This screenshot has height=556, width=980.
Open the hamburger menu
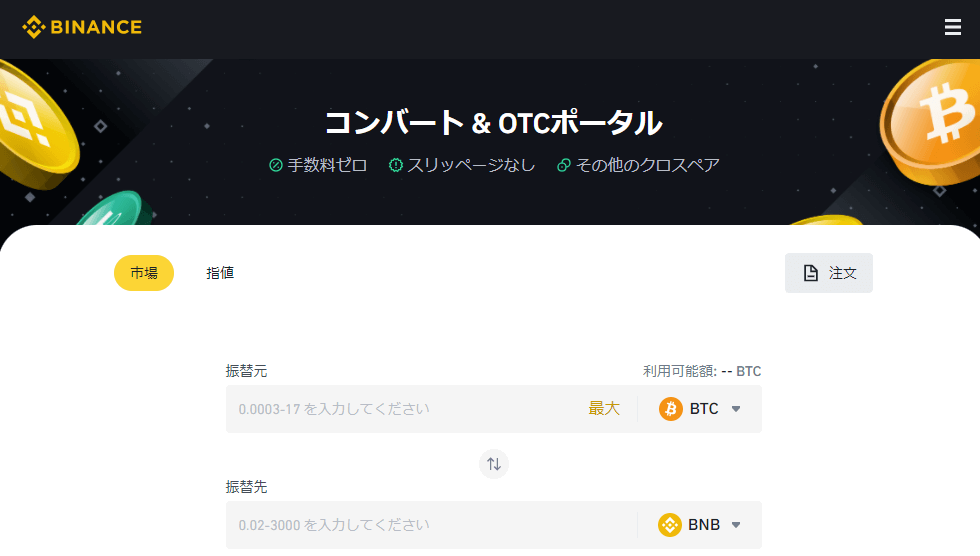click(x=952, y=27)
